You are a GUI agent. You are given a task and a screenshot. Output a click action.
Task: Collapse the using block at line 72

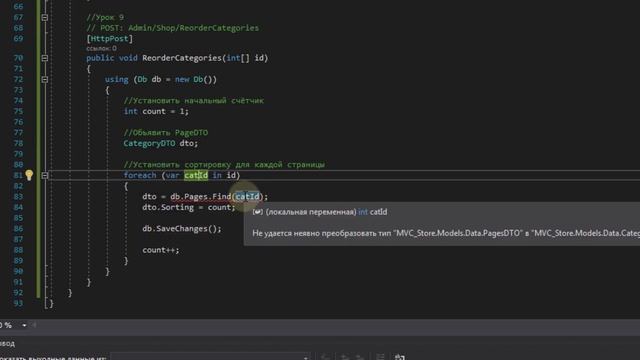point(44,79)
